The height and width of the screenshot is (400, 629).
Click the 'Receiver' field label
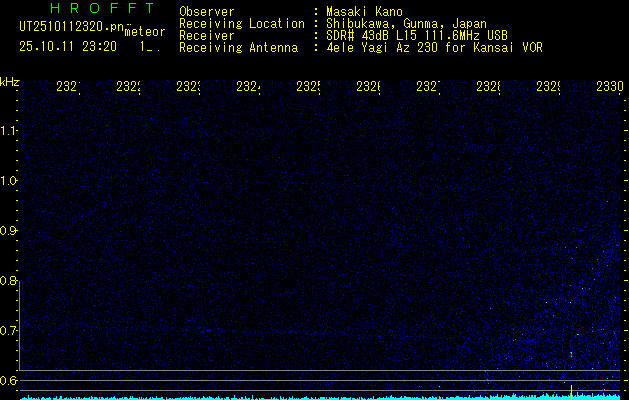207,36
